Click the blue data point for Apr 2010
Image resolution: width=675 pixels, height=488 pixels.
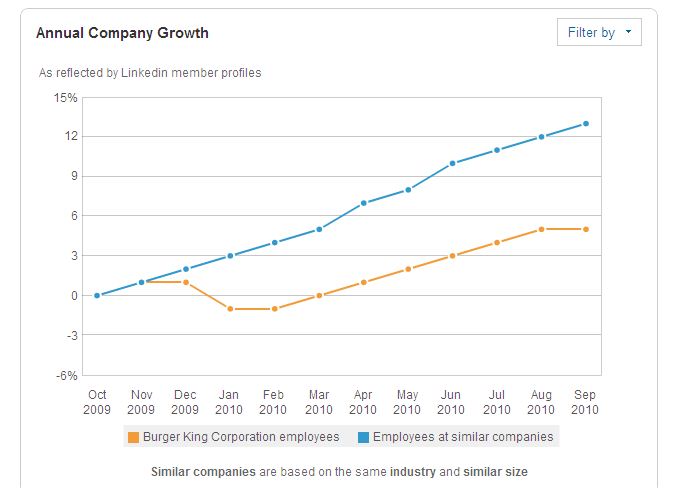364,203
